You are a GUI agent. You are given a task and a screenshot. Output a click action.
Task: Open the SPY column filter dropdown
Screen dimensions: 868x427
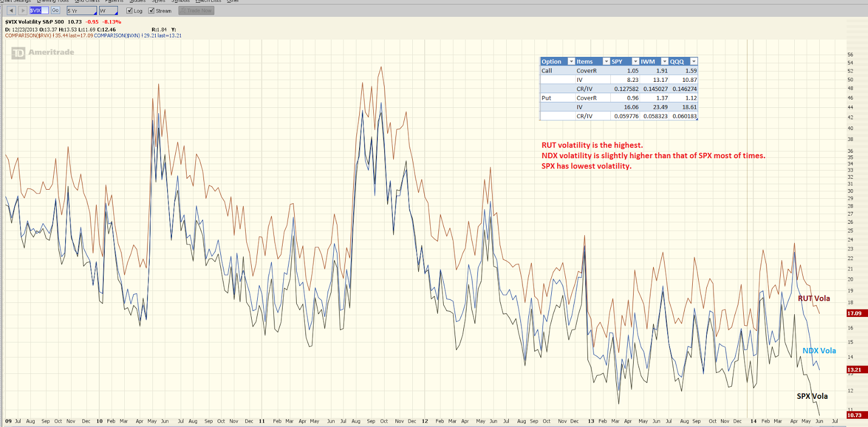pyautogui.click(x=635, y=62)
